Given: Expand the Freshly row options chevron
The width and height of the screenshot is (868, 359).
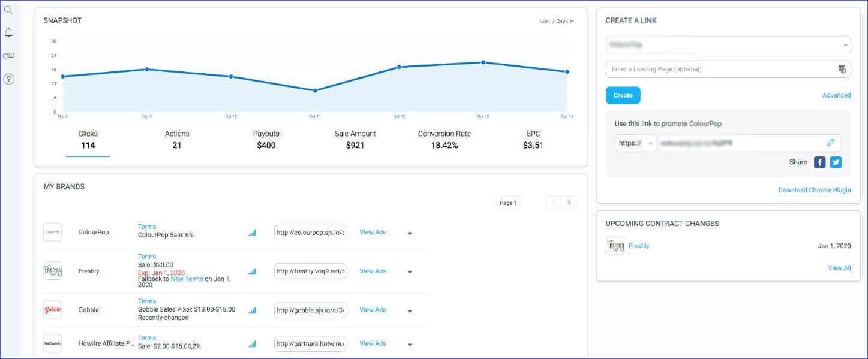Looking at the screenshot, I should [x=409, y=271].
